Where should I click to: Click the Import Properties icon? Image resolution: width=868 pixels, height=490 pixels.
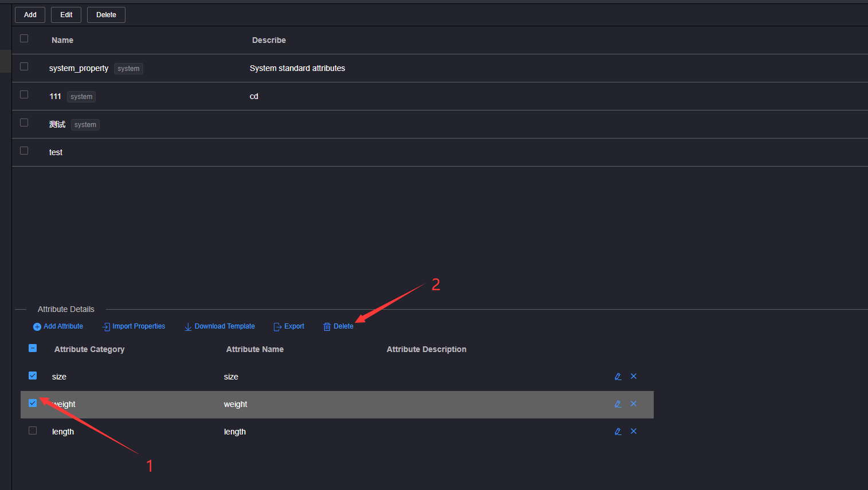coord(106,327)
